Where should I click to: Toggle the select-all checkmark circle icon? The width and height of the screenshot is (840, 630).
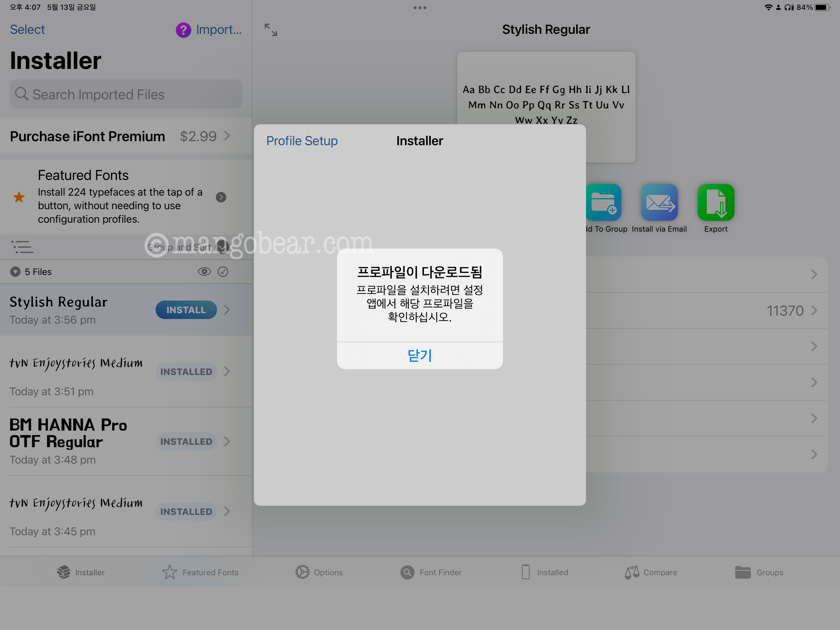(223, 272)
